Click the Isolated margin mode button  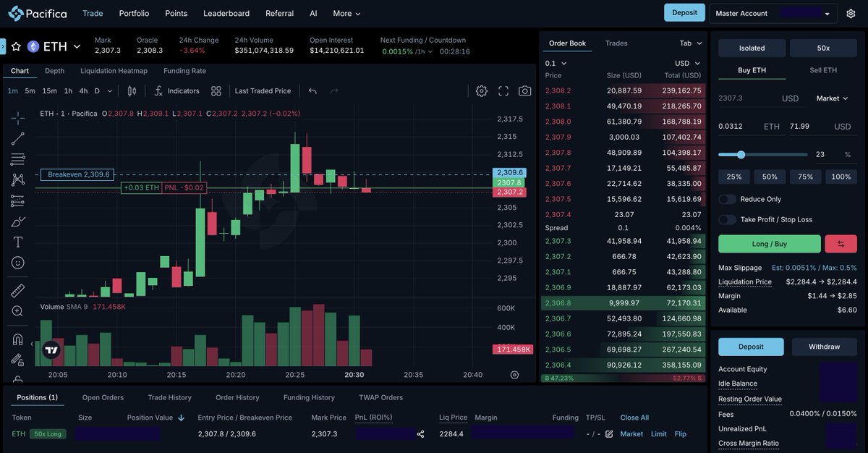(752, 48)
